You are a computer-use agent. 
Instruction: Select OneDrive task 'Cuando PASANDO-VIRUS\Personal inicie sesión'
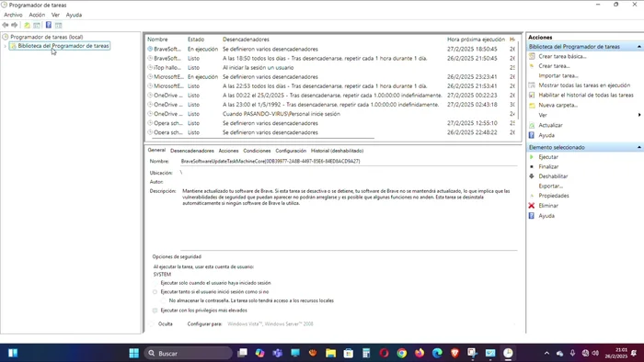click(x=331, y=114)
